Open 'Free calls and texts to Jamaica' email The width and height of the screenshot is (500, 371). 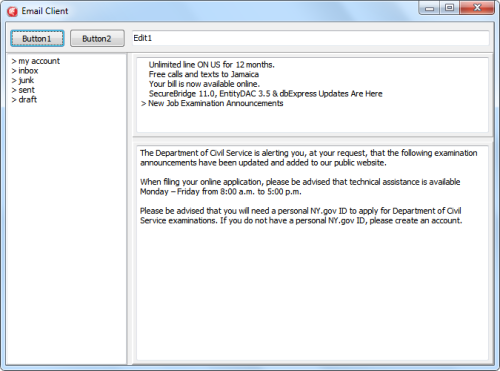point(204,74)
